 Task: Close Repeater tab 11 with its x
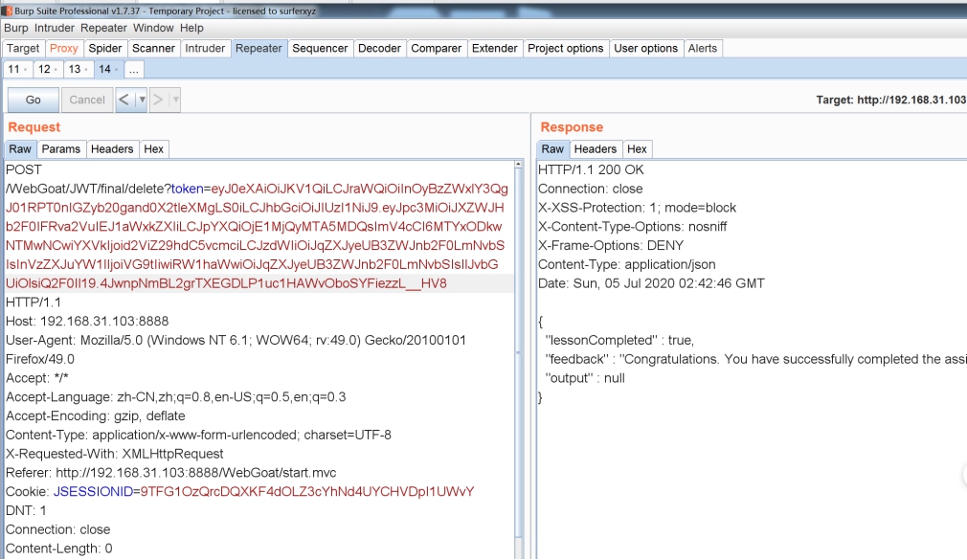pos(25,70)
